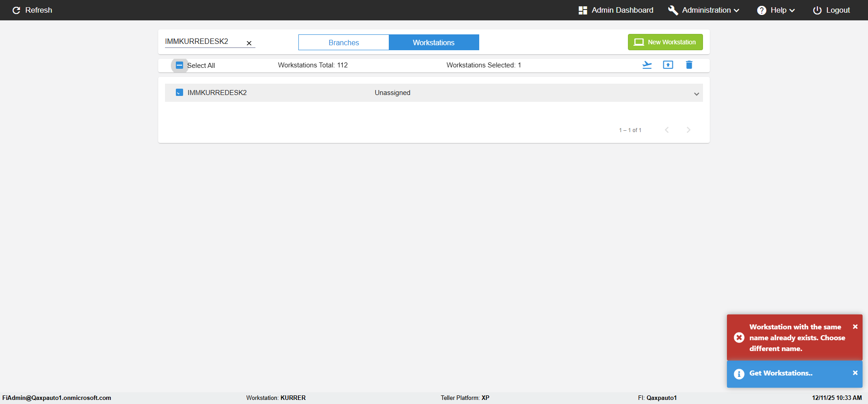Click the Workstation: KURRER status entry
The width and height of the screenshot is (868, 404).
coord(276,398)
